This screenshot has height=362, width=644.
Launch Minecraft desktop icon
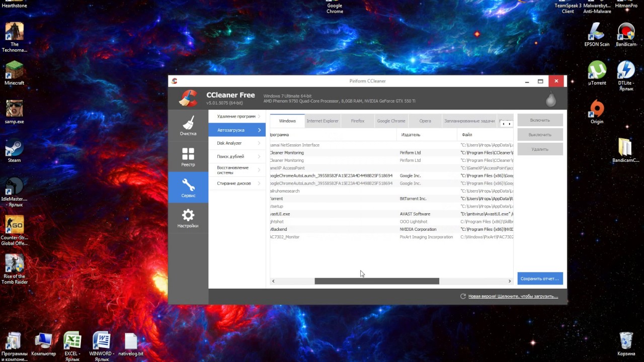click(x=14, y=73)
